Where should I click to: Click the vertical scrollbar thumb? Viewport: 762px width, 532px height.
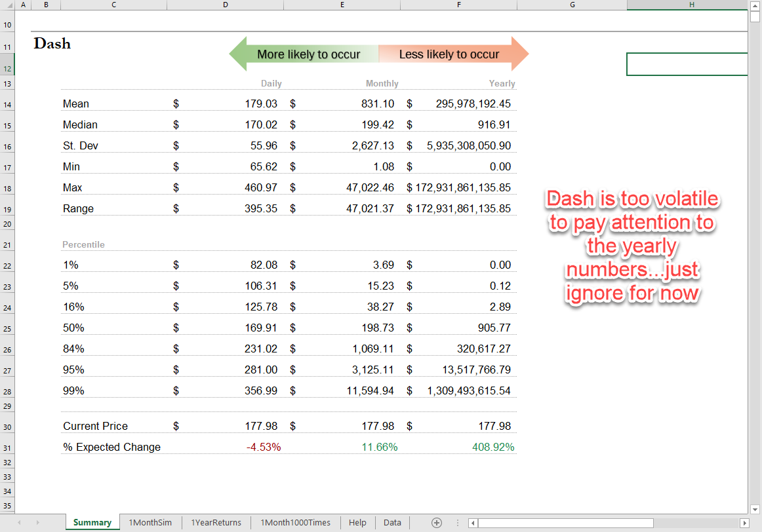(755, 16)
